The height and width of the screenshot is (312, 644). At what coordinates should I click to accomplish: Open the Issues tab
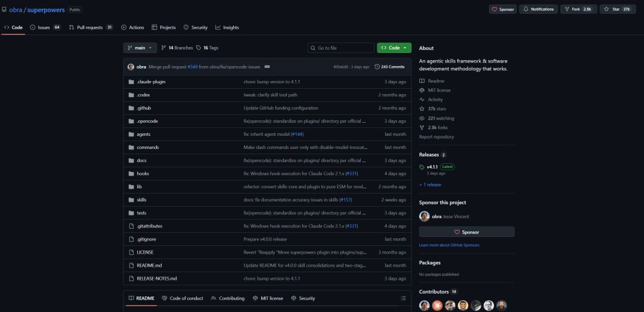[45, 27]
